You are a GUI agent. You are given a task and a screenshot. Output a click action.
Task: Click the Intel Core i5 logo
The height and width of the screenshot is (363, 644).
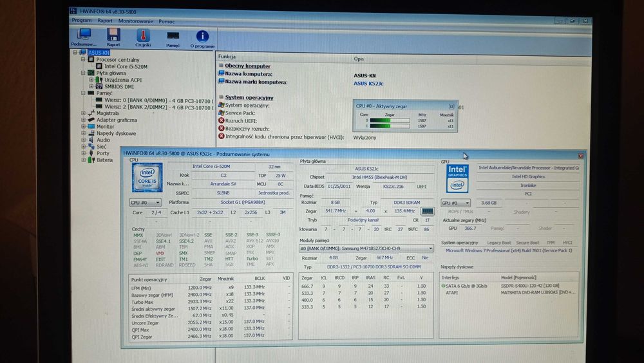pyautogui.click(x=147, y=178)
